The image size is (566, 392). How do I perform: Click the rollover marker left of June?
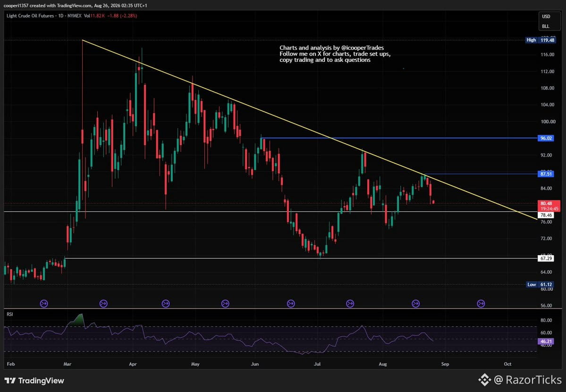coord(225,304)
